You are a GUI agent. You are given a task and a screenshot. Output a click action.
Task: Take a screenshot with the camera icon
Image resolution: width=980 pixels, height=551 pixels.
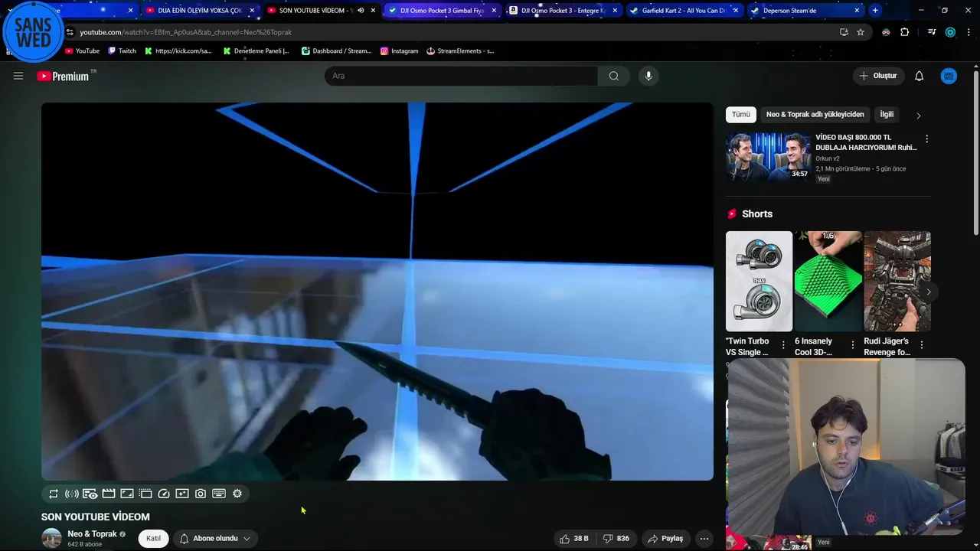point(201,494)
